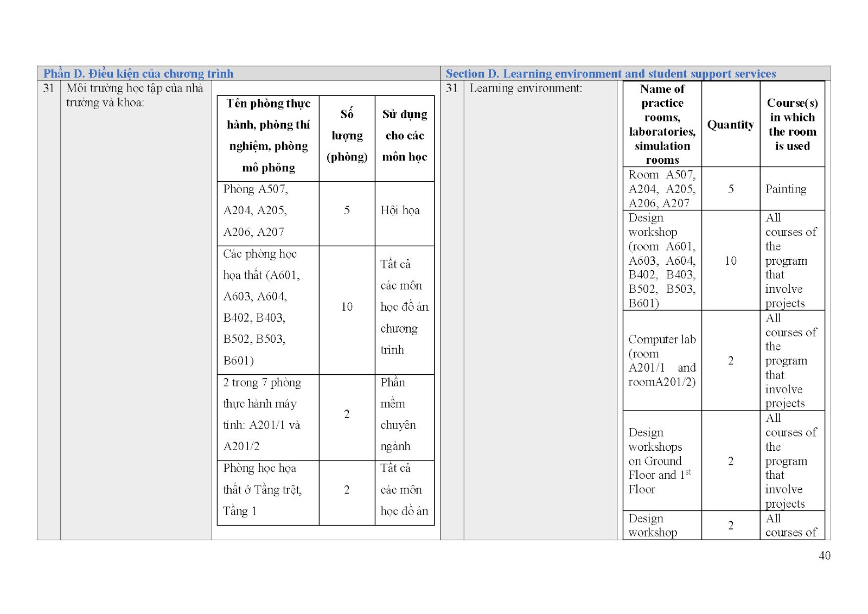Click the 'Môi trường học tập' row label
868x614 pixels.
coord(135,95)
